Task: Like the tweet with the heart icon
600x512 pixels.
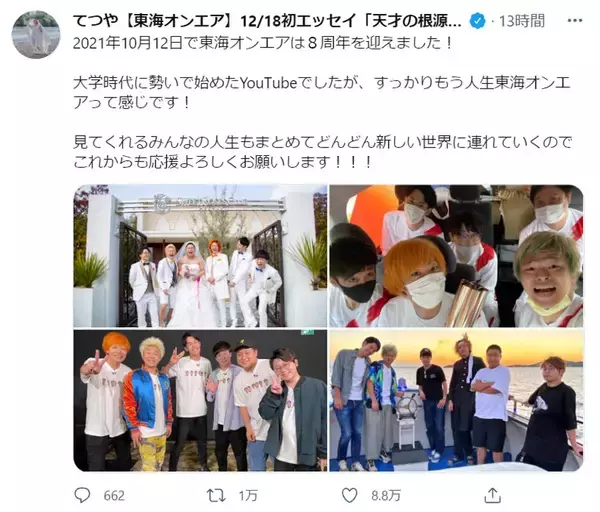Action: click(x=349, y=496)
